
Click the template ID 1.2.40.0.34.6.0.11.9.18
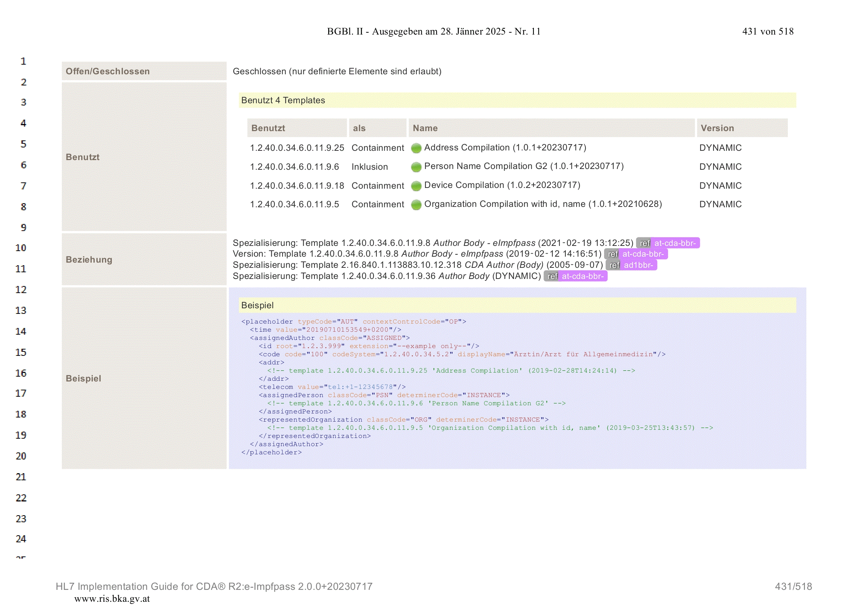click(x=297, y=186)
